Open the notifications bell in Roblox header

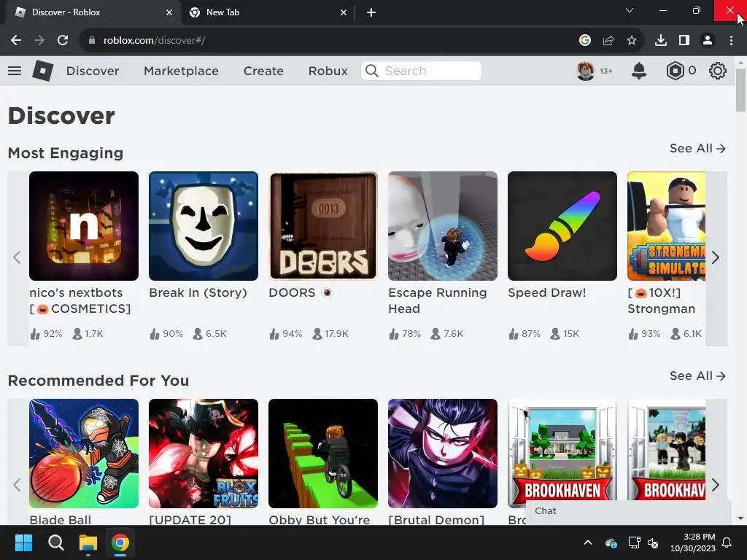point(639,71)
